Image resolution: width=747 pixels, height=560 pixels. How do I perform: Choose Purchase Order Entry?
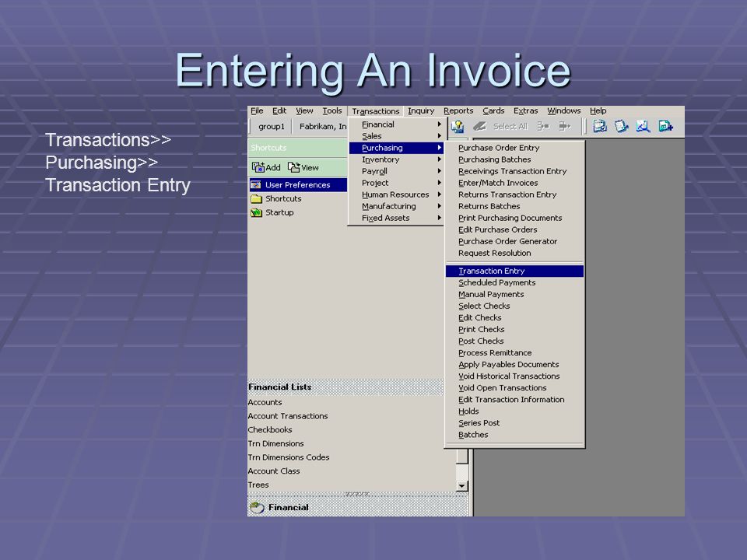(x=514, y=148)
